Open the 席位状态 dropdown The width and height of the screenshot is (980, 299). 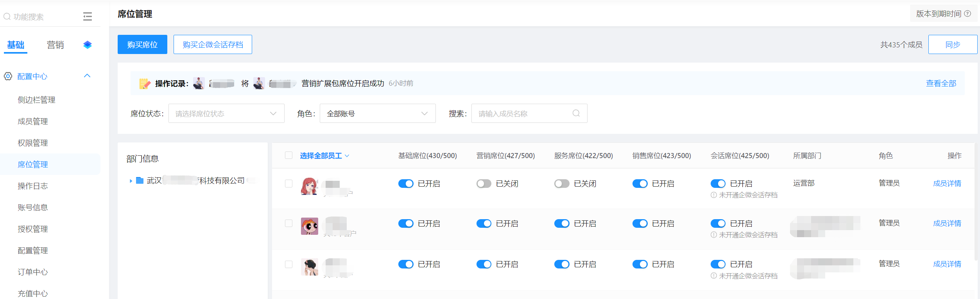tap(226, 113)
